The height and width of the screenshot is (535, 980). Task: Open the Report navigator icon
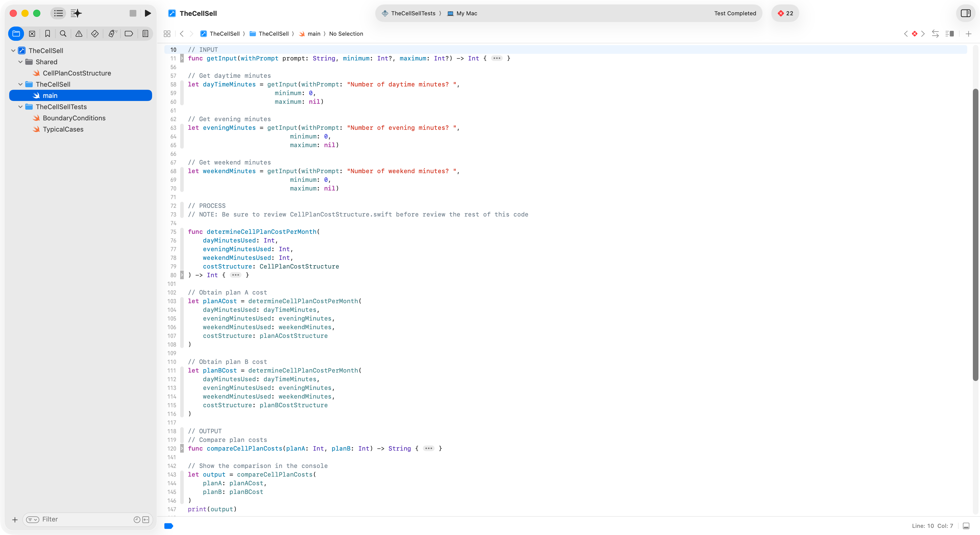click(x=145, y=34)
